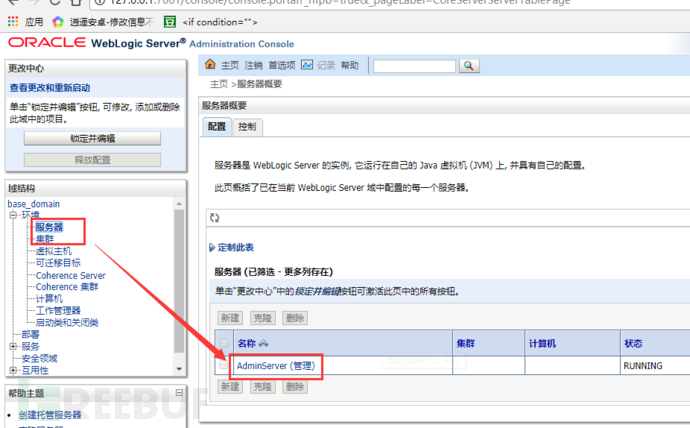The image size is (690, 428).
Task: Expand the 互用性 tree node
Action: coord(13,370)
